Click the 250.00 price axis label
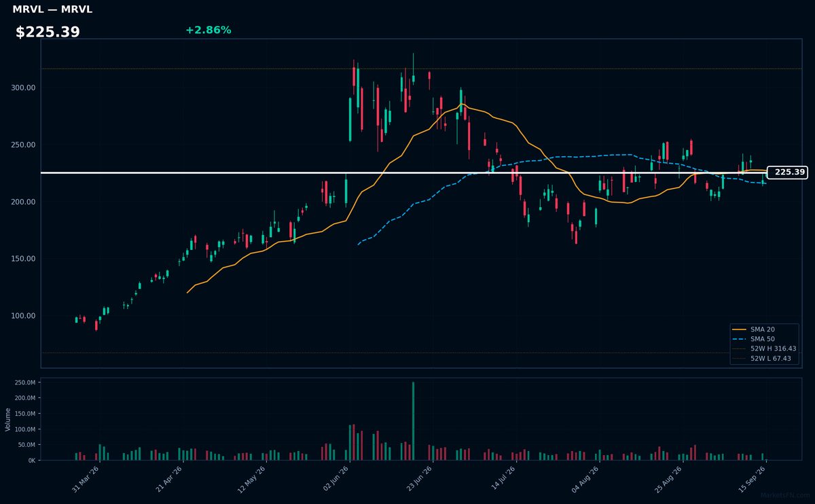Screen dimensions: 815x504 tap(22, 145)
